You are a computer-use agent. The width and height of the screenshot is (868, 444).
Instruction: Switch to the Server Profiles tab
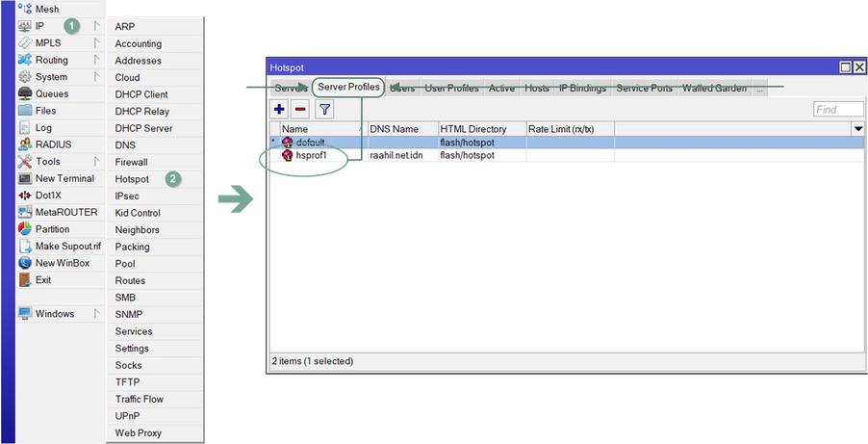coord(349,89)
